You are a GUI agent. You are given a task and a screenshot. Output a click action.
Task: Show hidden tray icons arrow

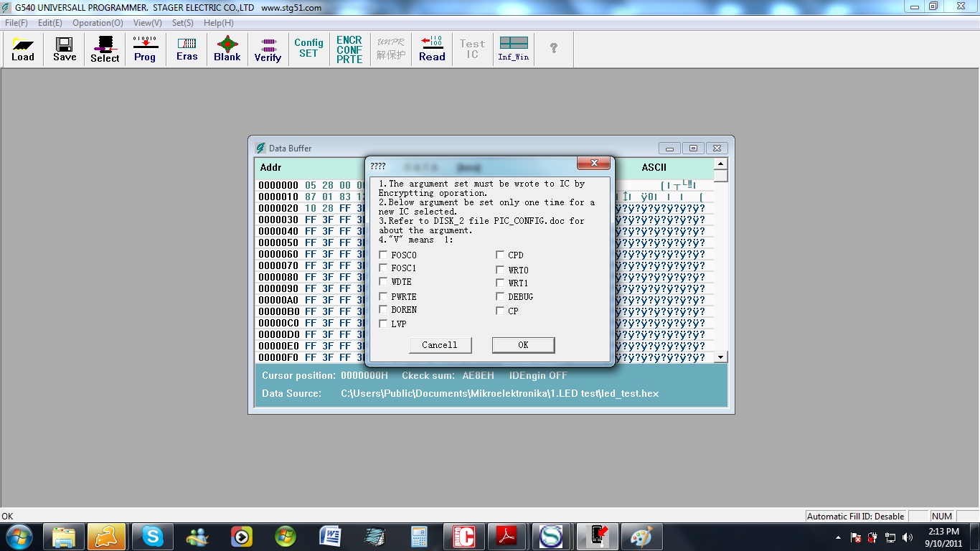pyautogui.click(x=838, y=537)
